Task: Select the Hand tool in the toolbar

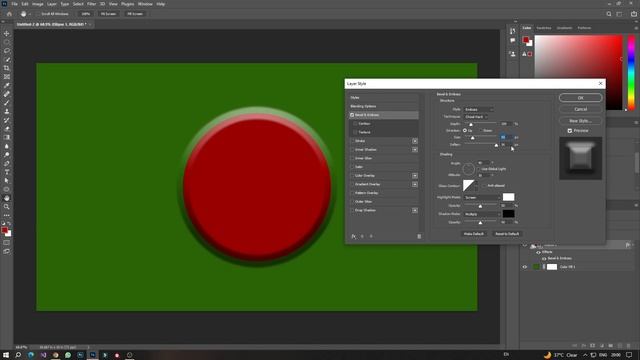Action: (x=7, y=198)
